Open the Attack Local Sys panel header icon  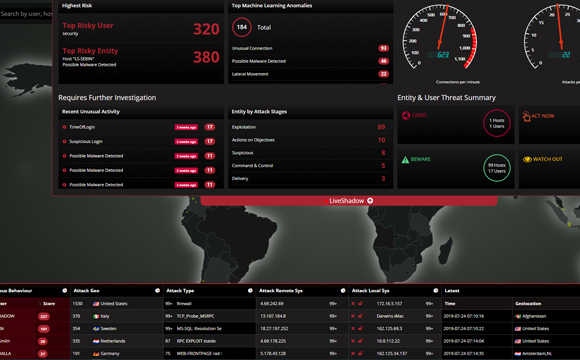point(435,290)
